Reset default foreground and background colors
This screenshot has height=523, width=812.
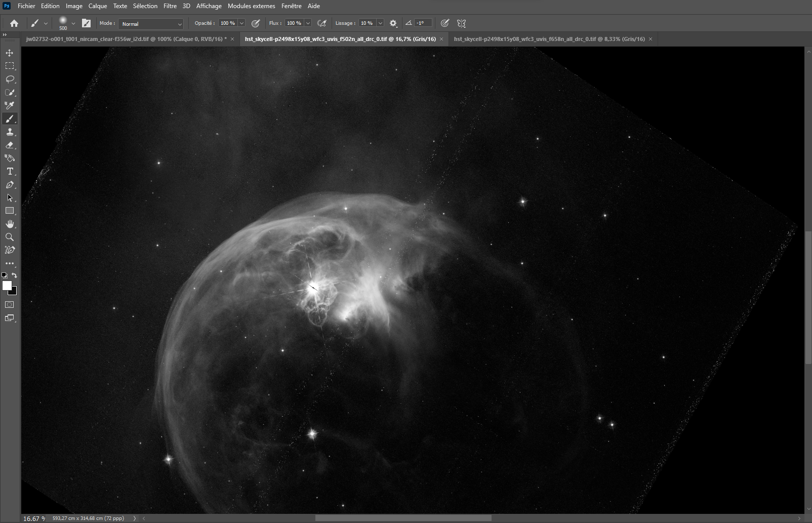pyautogui.click(x=5, y=275)
